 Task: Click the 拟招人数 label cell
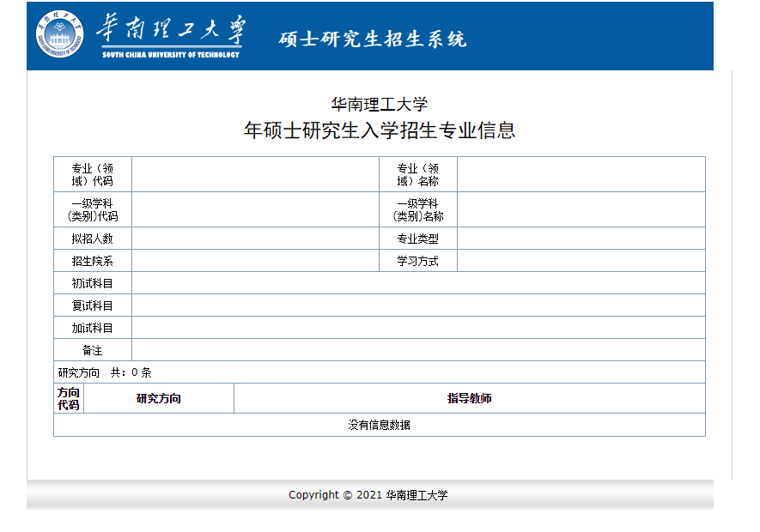[93, 239]
